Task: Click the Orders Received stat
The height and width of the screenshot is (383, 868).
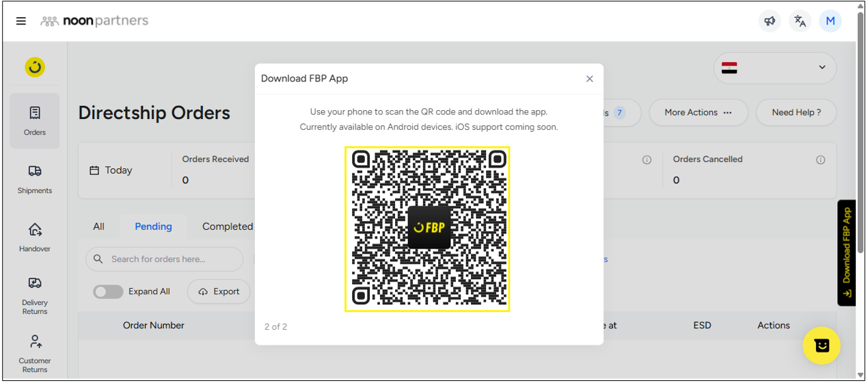Action: click(215, 170)
